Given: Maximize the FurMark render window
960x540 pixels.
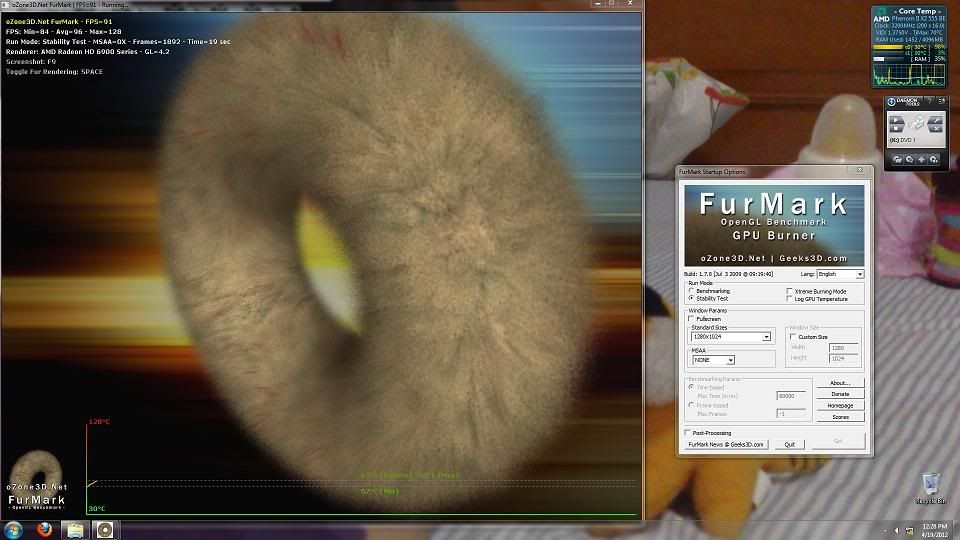Looking at the screenshot, I should coord(612,3).
